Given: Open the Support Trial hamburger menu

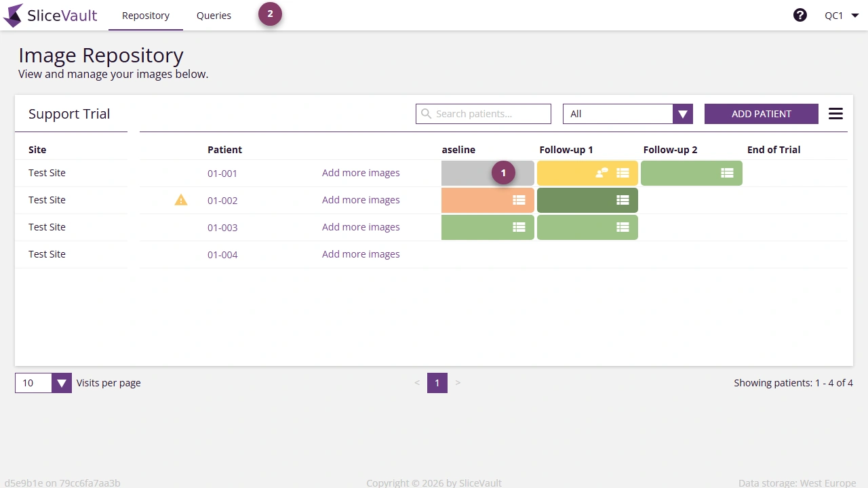Looking at the screenshot, I should (x=835, y=113).
